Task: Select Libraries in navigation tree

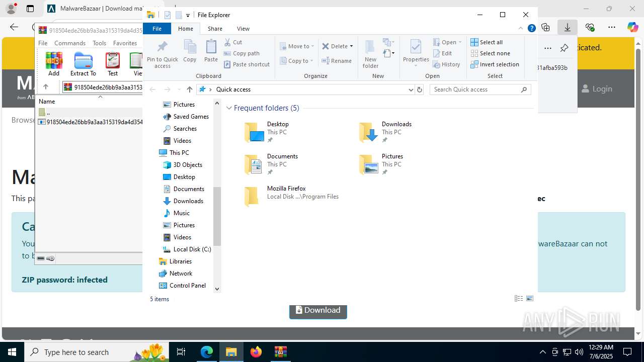Action: tap(175, 261)
